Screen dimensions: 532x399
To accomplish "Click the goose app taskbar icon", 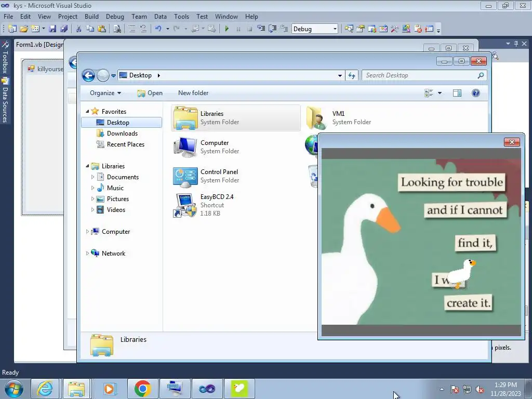I will click(239, 389).
